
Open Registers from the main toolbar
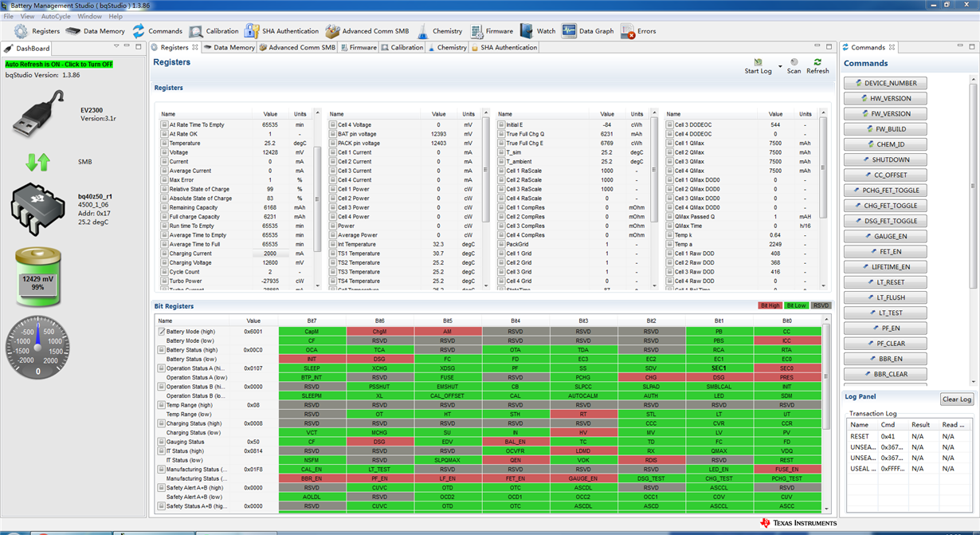[37, 31]
